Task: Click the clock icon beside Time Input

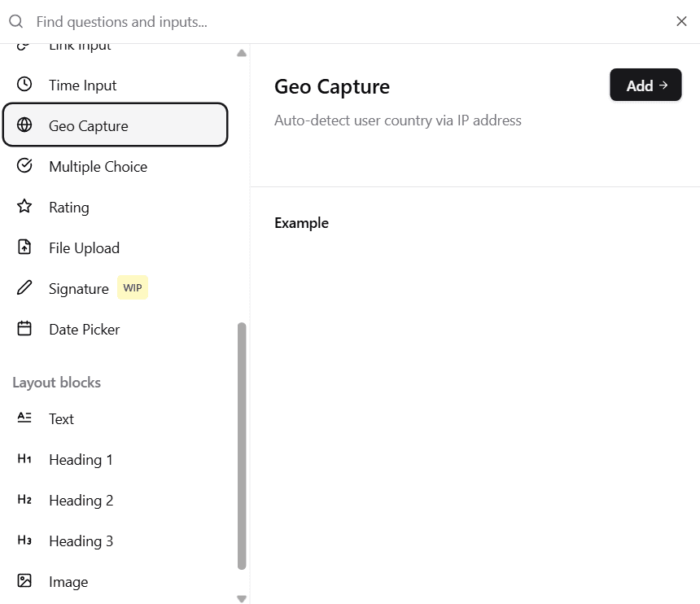Action: pyautogui.click(x=24, y=85)
